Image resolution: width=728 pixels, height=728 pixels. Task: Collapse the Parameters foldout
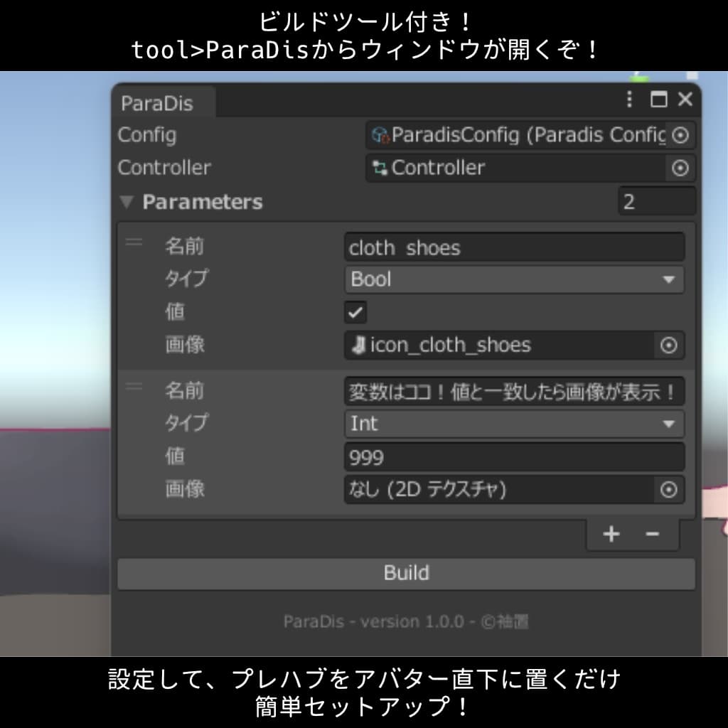[x=129, y=202]
